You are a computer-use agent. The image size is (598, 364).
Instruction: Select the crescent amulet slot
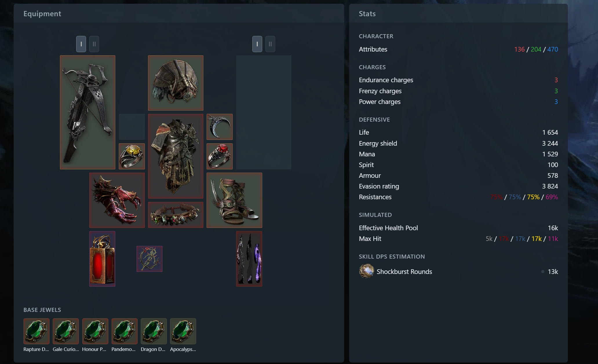220,127
